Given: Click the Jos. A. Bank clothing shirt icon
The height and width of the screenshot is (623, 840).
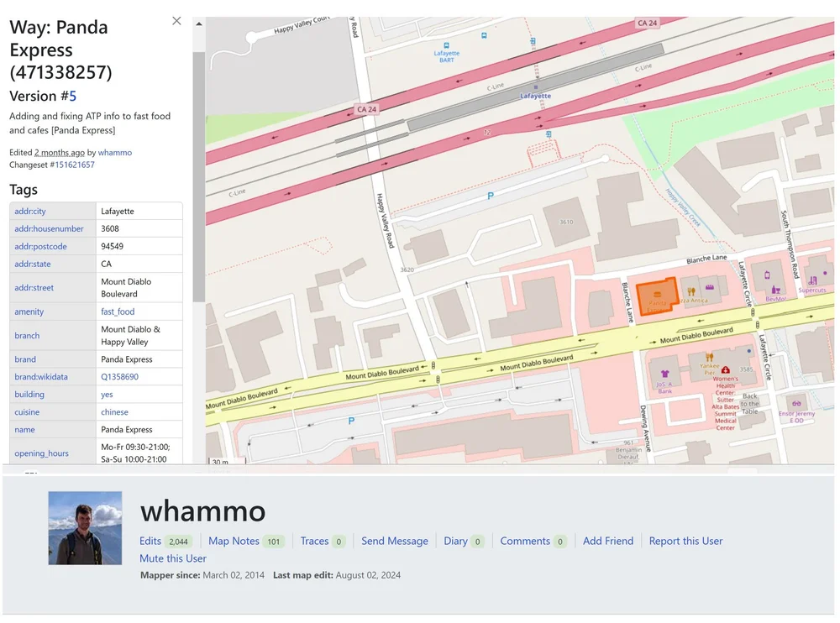Looking at the screenshot, I should click(x=664, y=374).
